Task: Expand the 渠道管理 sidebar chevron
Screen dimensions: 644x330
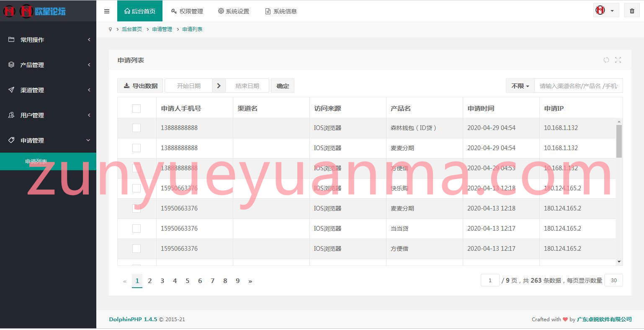Action: pyautogui.click(x=89, y=90)
